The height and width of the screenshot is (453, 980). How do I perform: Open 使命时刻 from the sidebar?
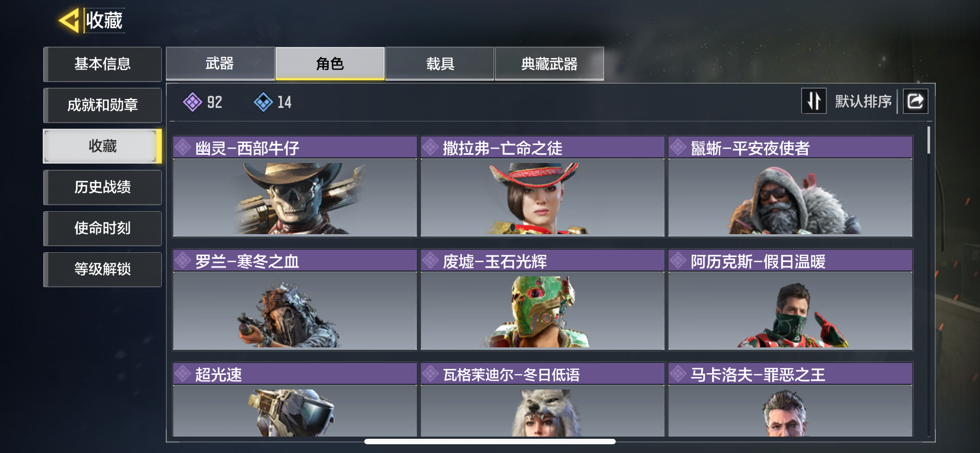tap(103, 228)
